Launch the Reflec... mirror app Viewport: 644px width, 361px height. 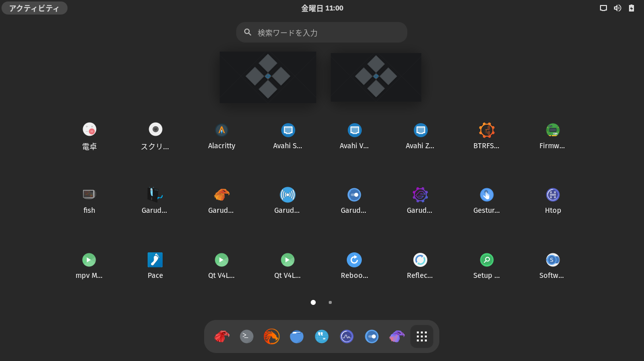pyautogui.click(x=420, y=265)
